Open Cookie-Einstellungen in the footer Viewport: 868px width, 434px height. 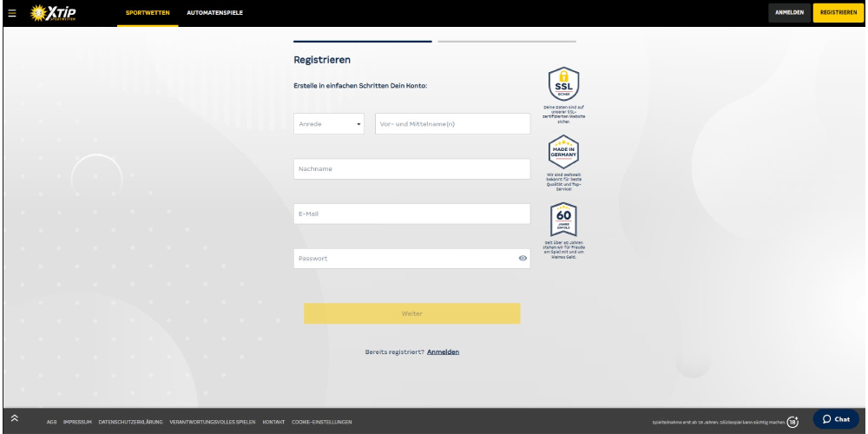(x=321, y=422)
